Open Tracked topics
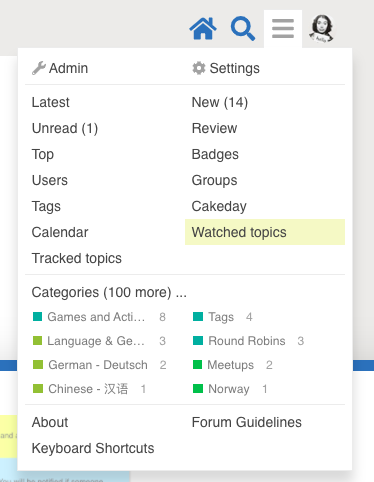The height and width of the screenshot is (482, 374). [x=77, y=258]
